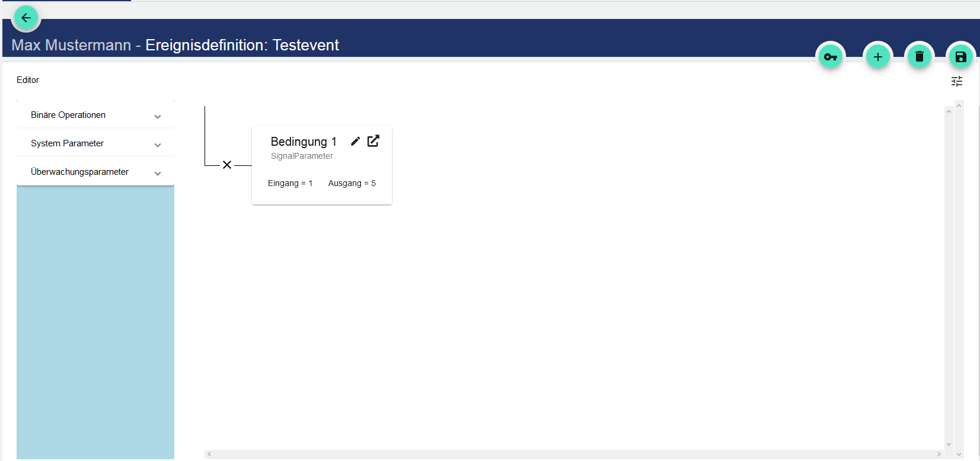
Task: Expand the System Parameter chevron
Action: [158, 145]
